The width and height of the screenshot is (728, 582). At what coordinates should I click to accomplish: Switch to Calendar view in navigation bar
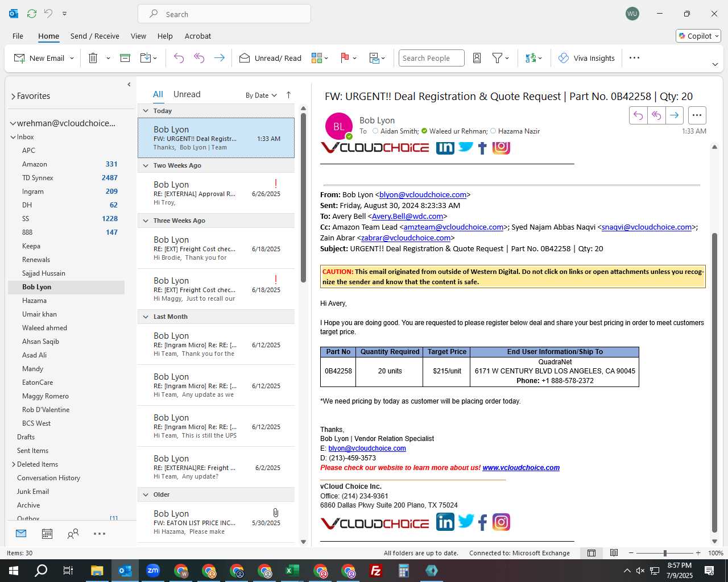tap(47, 534)
